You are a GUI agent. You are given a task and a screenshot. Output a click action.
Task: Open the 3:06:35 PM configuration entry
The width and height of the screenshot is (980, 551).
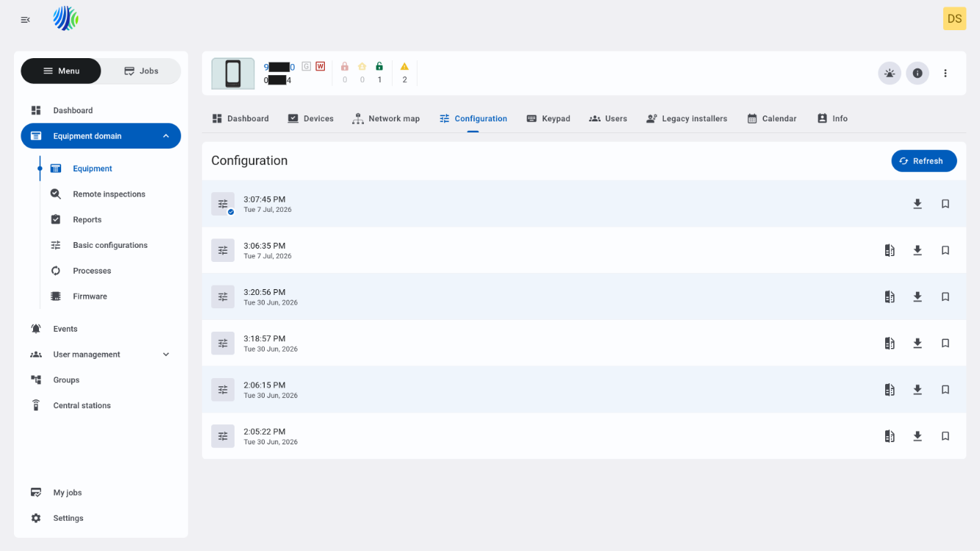tap(584, 250)
